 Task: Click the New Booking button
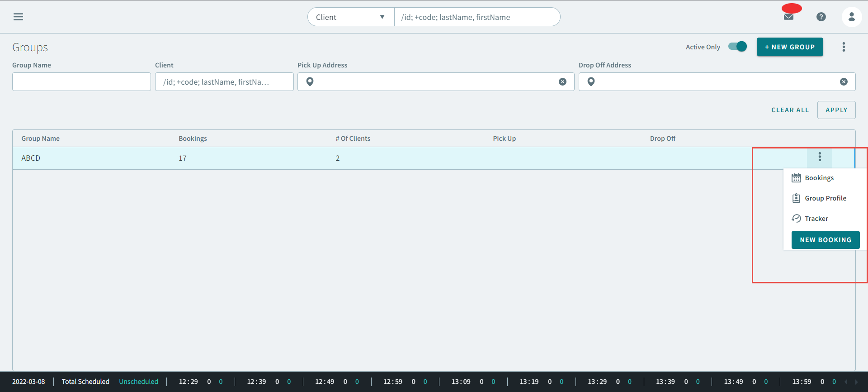(826, 240)
